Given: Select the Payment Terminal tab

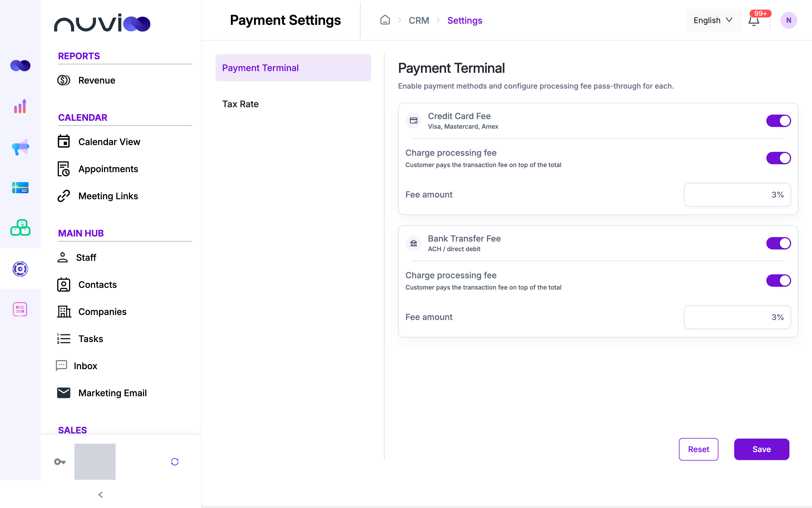Looking at the screenshot, I should pos(293,68).
